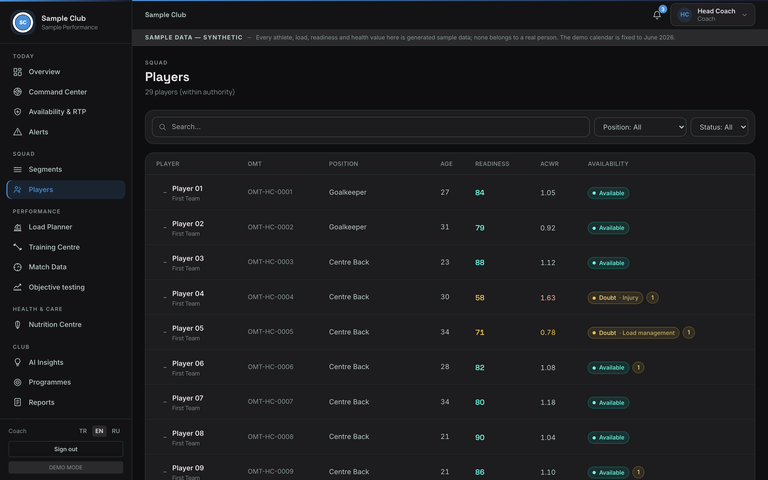Switch language to TR
The height and width of the screenshot is (480, 768).
(x=83, y=431)
